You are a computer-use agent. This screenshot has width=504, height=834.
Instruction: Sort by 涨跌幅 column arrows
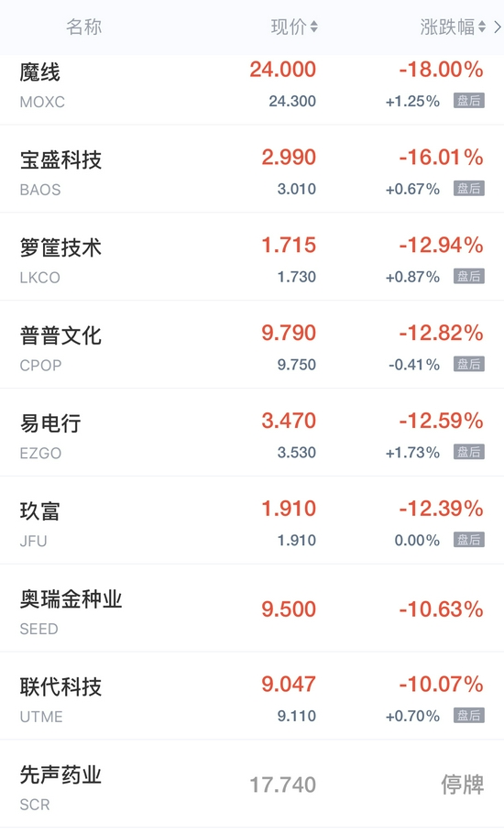click(482, 27)
